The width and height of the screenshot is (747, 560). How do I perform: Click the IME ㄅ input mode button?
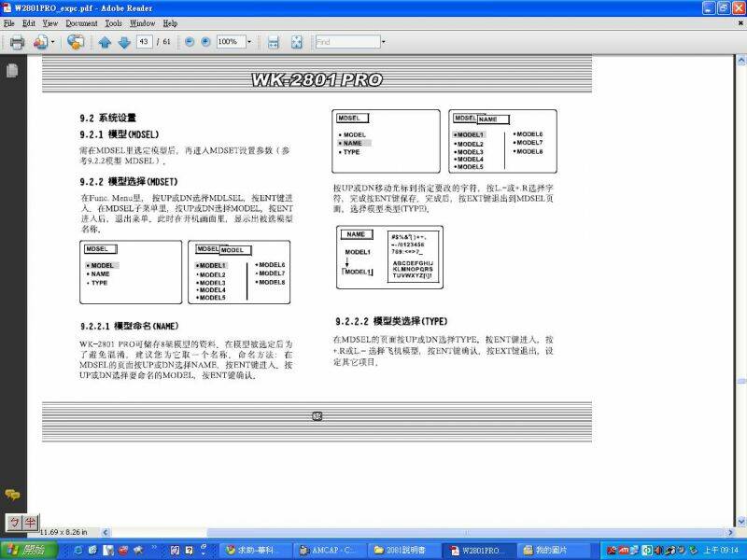(14, 523)
